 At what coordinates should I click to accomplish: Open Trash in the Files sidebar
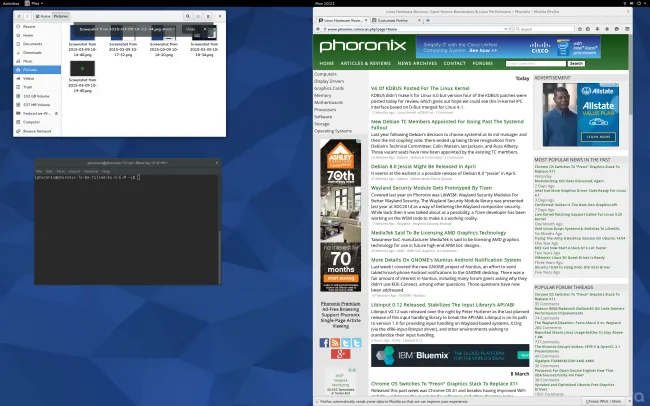pos(37,87)
